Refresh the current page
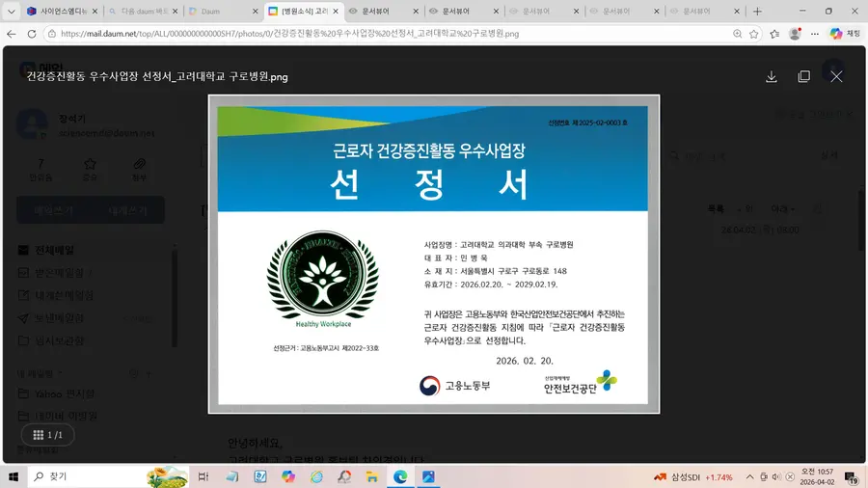This screenshot has width=868, height=488. tap(32, 33)
